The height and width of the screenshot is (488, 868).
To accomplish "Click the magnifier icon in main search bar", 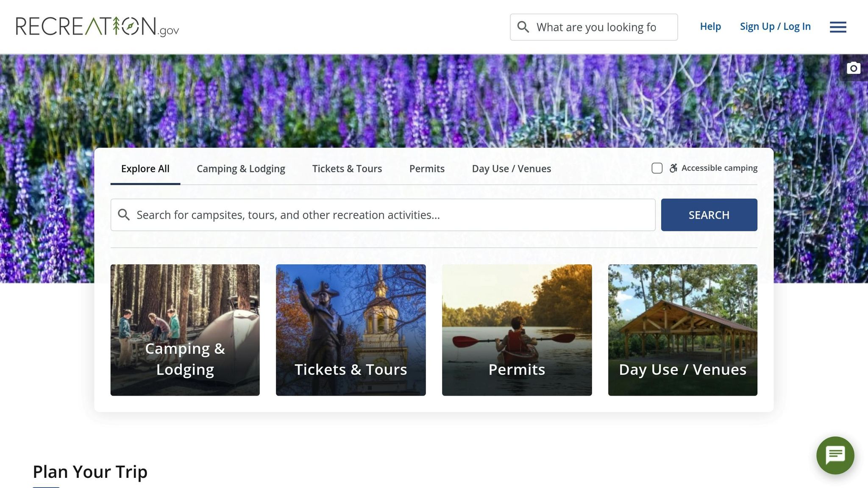I will tap(124, 215).
